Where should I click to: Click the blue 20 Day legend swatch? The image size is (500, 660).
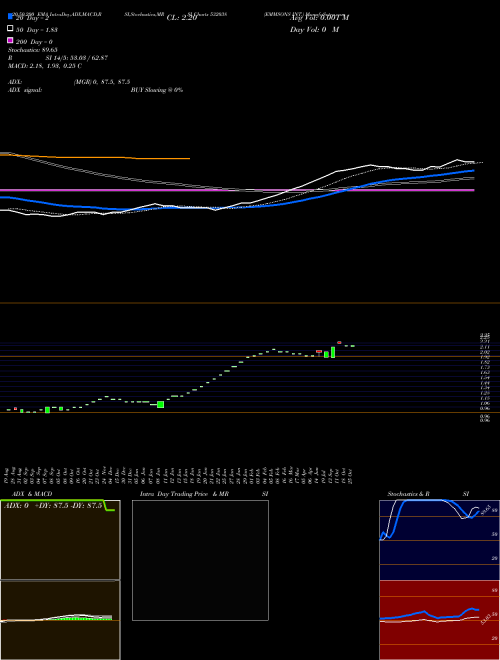10,16
